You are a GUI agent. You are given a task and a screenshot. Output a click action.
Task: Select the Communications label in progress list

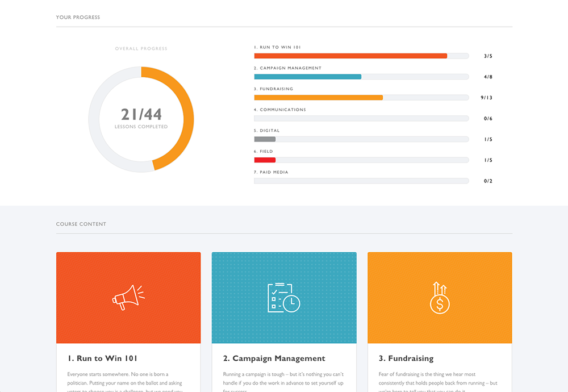[x=282, y=110]
